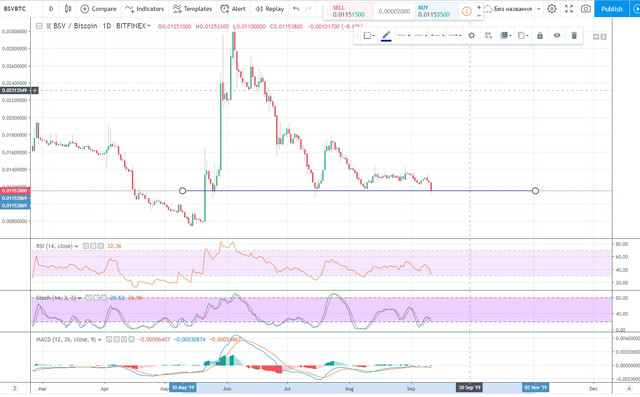Click the orange info icon in trade panel
The image size is (640, 397).
click(467, 11)
